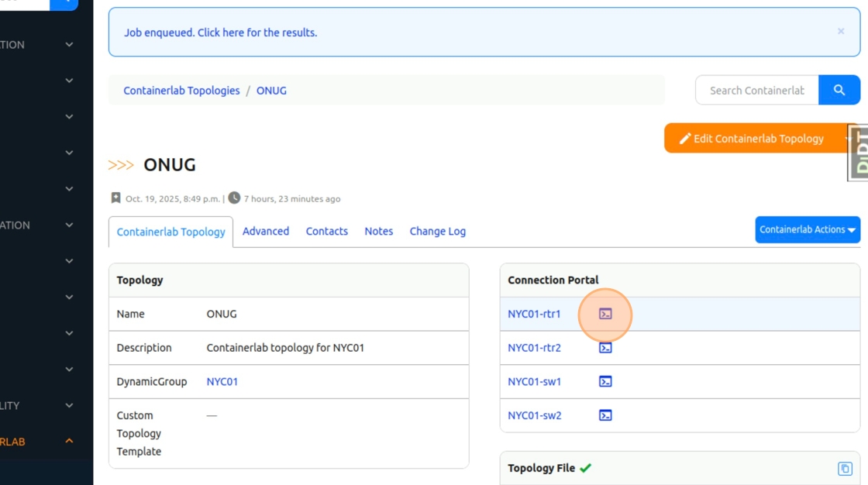Dismiss the Job enqueued alert
868x485 pixels.
pyautogui.click(x=841, y=31)
